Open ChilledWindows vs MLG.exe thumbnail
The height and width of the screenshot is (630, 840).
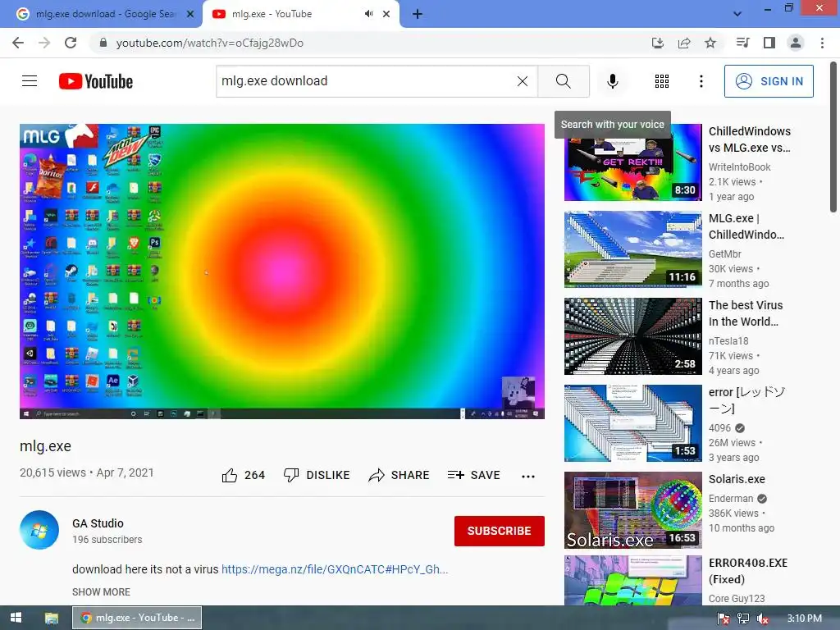[632, 162]
